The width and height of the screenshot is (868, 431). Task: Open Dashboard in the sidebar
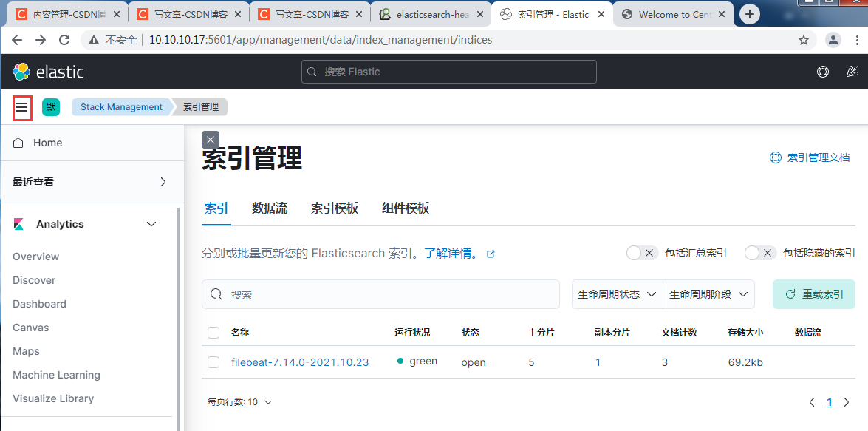tap(39, 304)
